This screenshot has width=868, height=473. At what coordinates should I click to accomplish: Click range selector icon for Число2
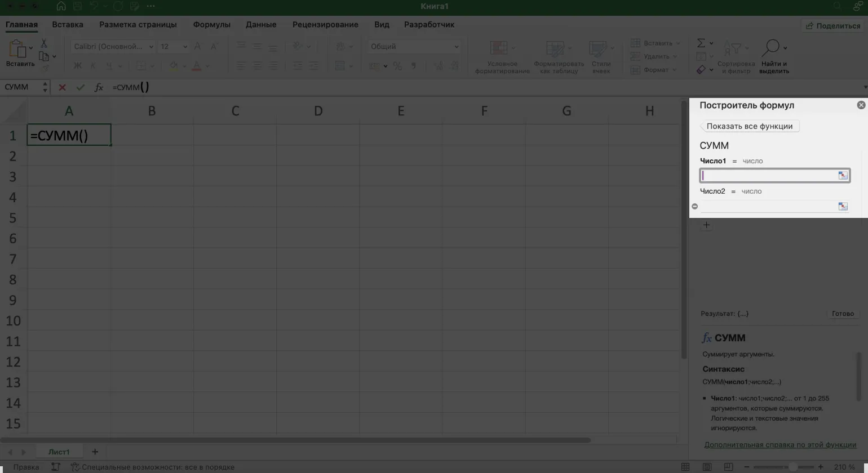click(x=843, y=206)
